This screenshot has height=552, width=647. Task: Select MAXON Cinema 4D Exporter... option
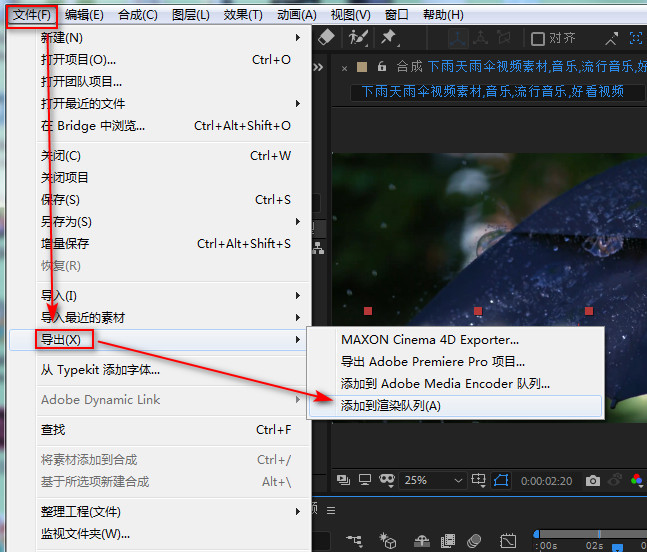(x=456, y=340)
